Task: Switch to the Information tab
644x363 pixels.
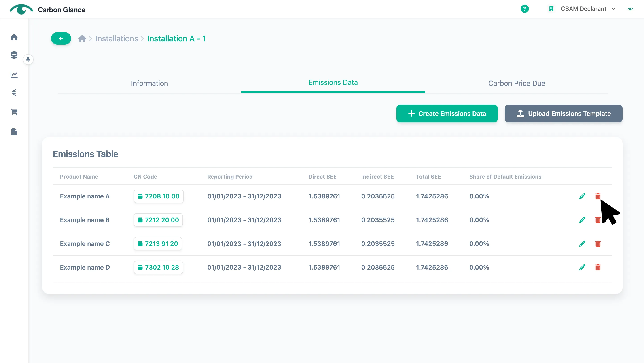Action: [150, 83]
